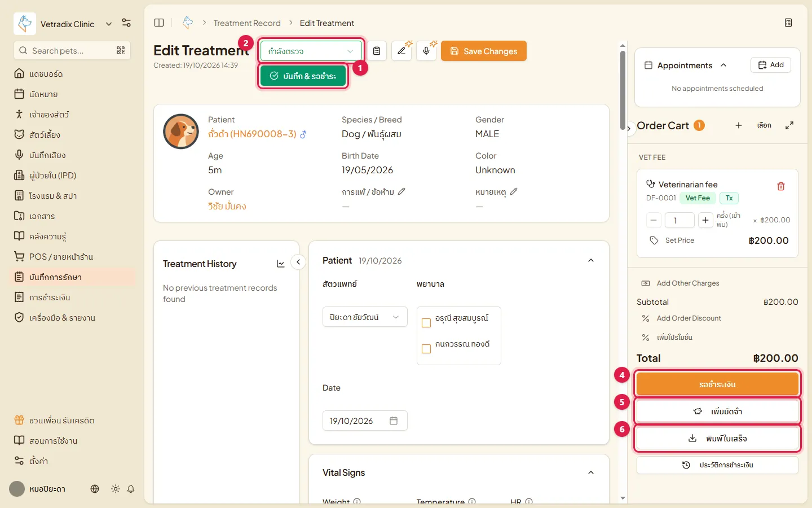The width and height of the screenshot is (812, 508).
Task: Click the AI pen writing icon
Action: [x=401, y=51]
